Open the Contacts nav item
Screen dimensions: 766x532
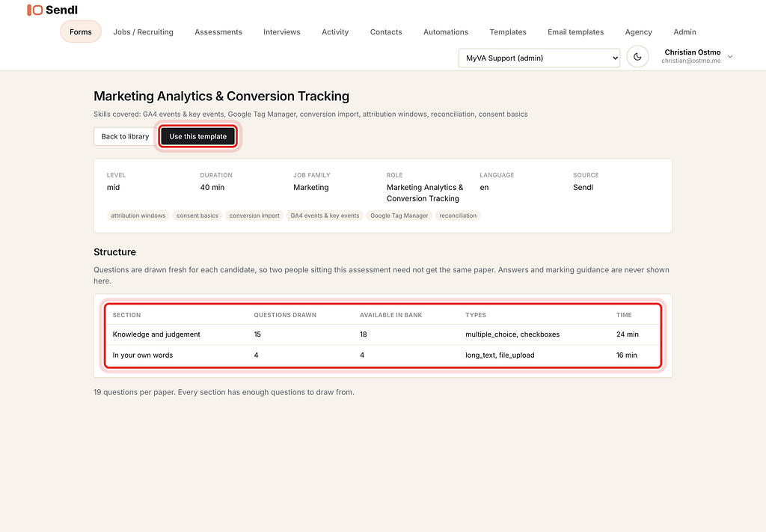tap(386, 31)
